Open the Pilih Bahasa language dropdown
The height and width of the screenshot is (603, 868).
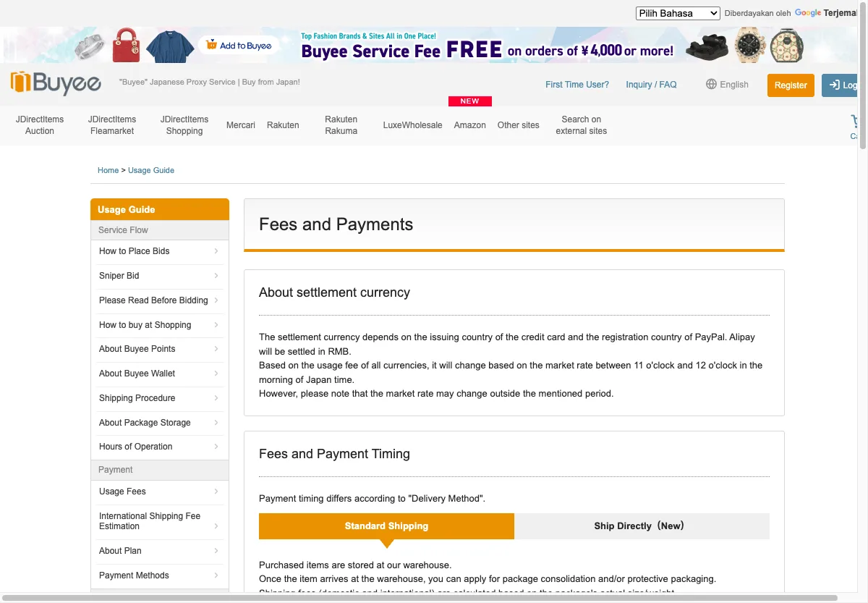point(678,13)
